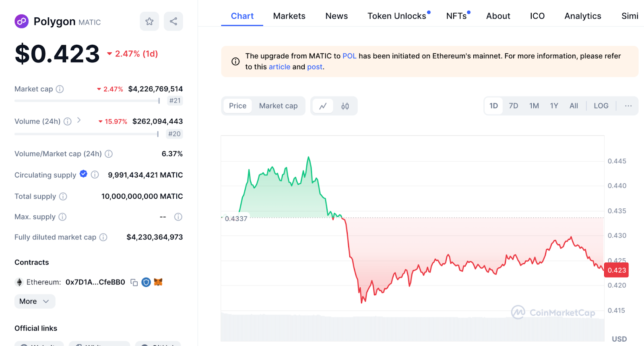The image size is (644, 346).
Task: Toggle LOG scale on chart
Action: point(601,106)
